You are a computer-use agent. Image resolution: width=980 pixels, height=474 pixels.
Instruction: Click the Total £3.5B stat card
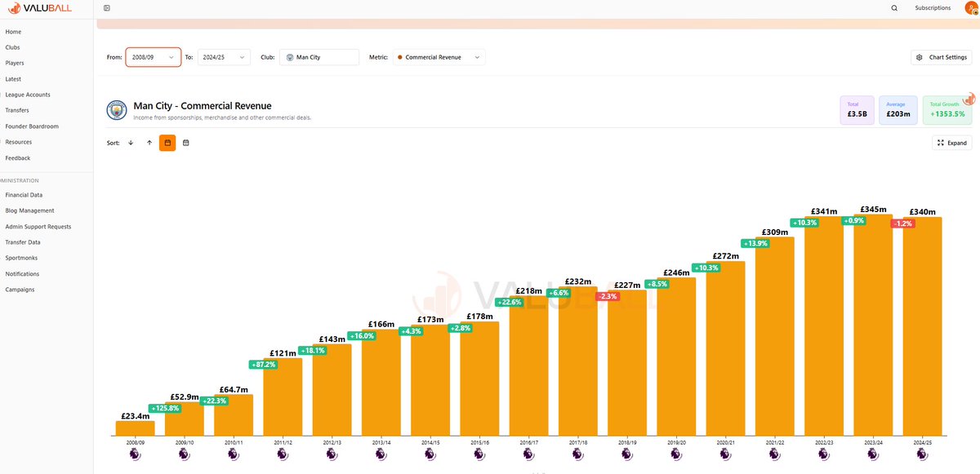coord(857,110)
